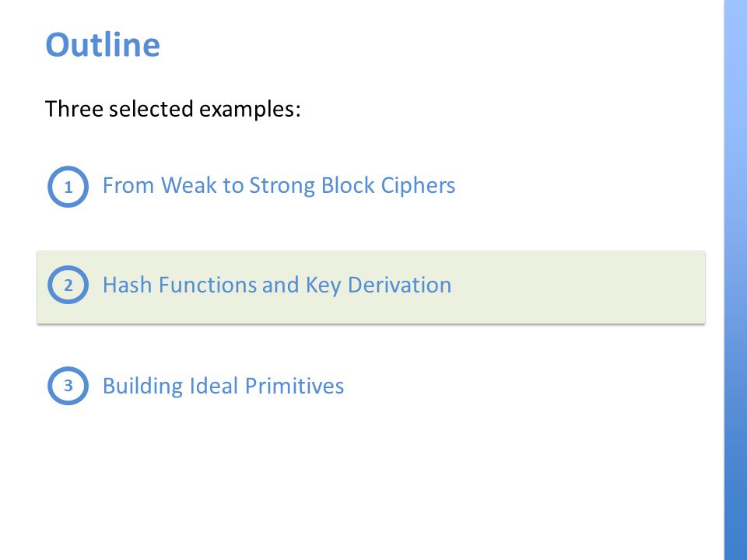Image resolution: width=747 pixels, height=560 pixels.
Task: Click the numbered circle 3 icon
Action: coord(68,385)
